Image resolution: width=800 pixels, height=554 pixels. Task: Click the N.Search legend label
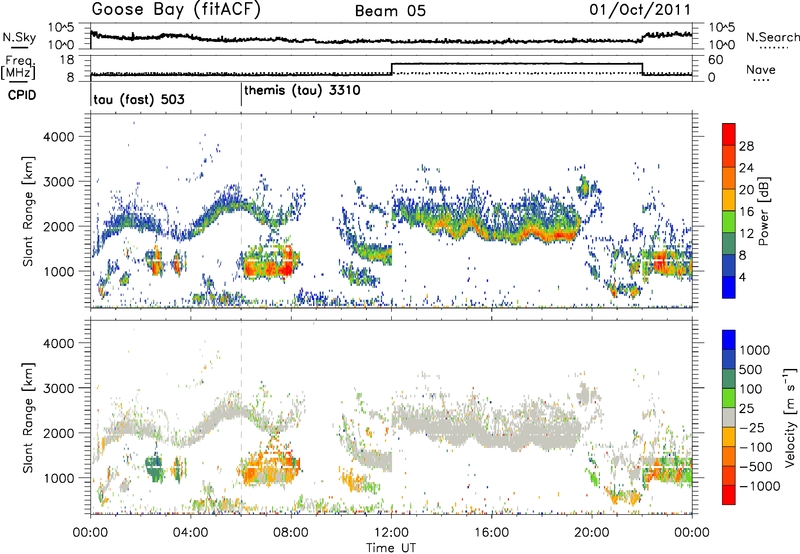(772, 37)
